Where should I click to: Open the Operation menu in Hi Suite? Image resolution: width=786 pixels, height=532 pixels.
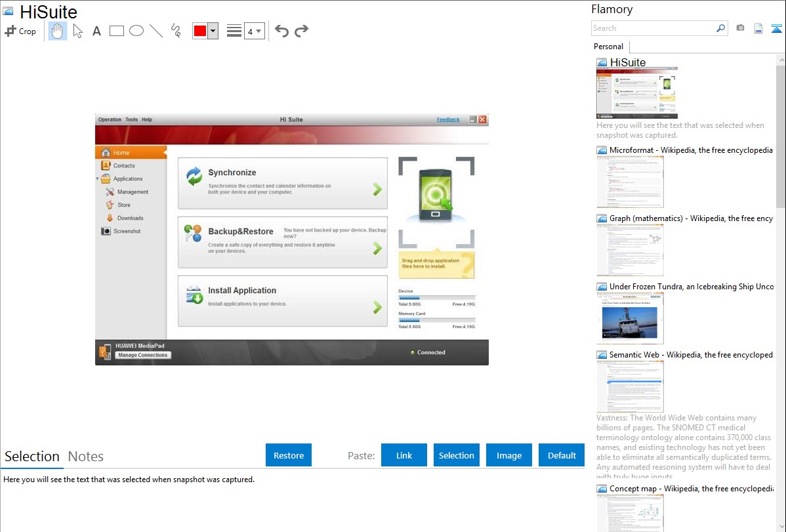tap(110, 119)
